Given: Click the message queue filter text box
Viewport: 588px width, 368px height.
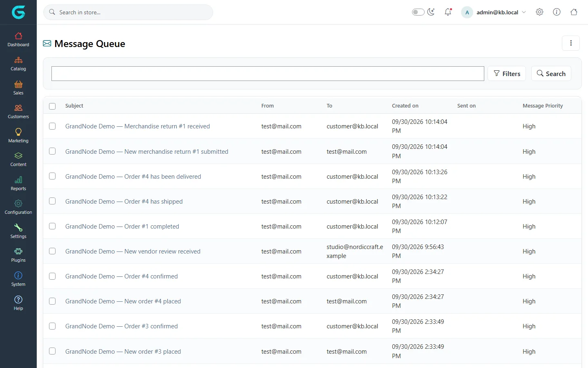Looking at the screenshot, I should pyautogui.click(x=267, y=74).
